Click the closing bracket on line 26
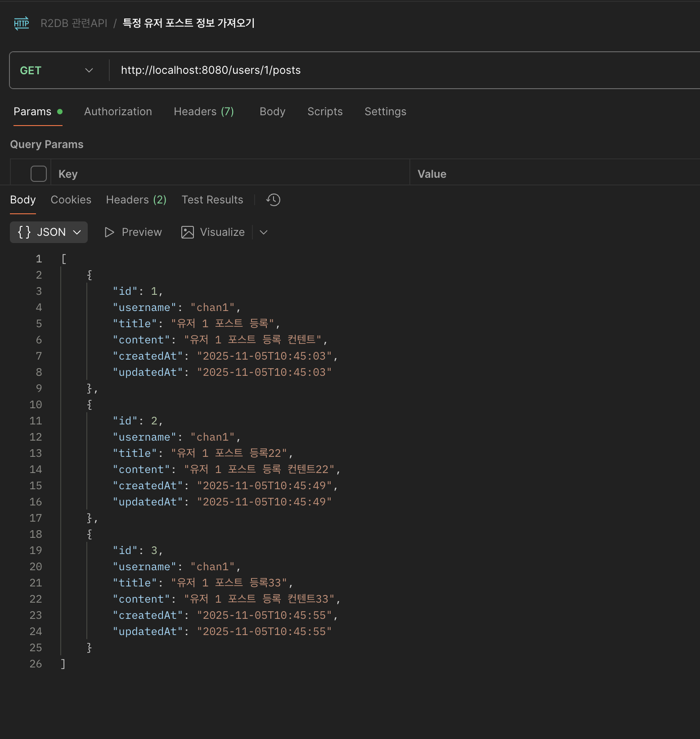The image size is (700, 739). 63,664
